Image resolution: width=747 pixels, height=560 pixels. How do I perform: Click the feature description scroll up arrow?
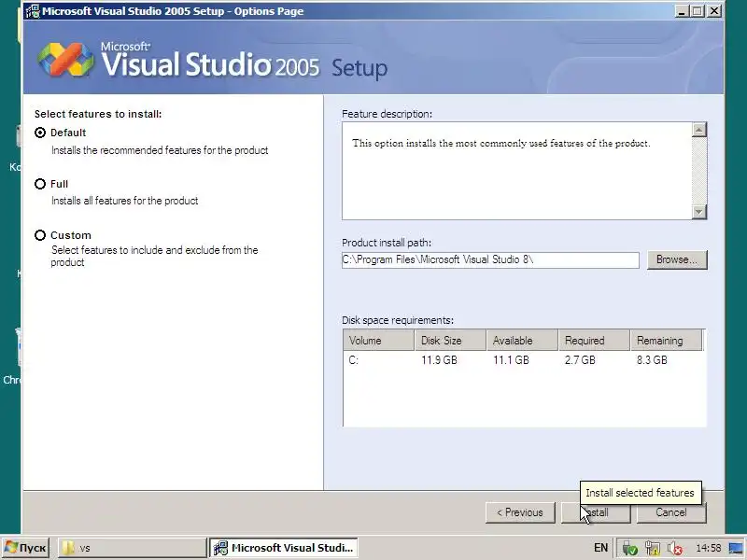[698, 130]
